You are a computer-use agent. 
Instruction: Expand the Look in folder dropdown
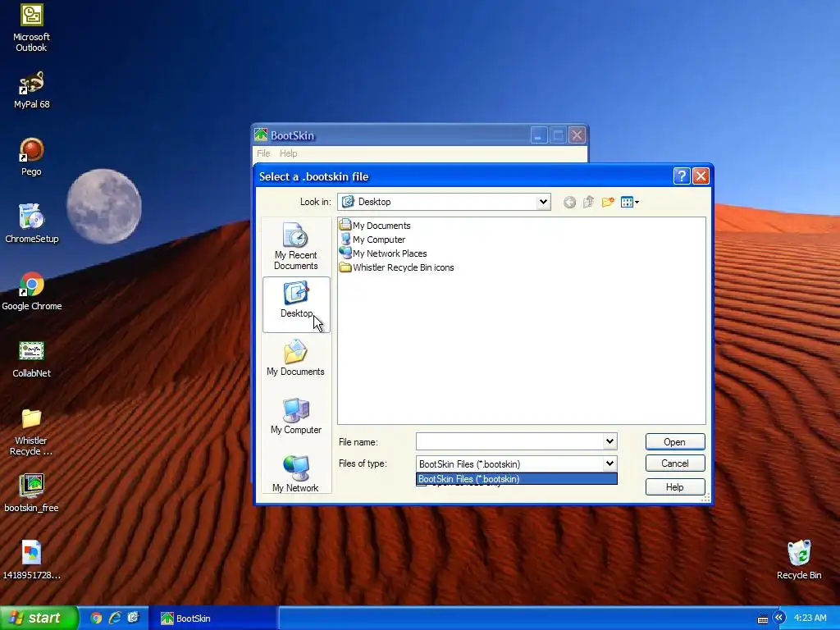tap(543, 202)
